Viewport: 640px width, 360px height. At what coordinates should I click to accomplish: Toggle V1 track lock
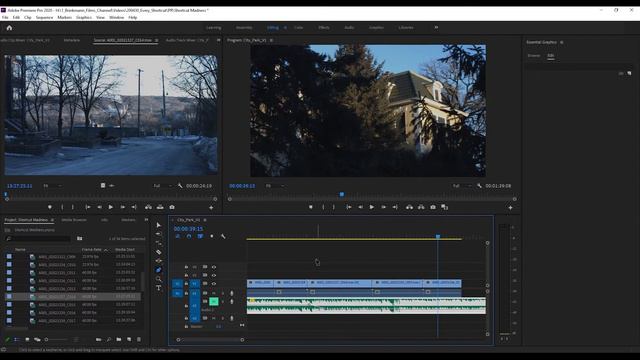[x=187, y=284]
